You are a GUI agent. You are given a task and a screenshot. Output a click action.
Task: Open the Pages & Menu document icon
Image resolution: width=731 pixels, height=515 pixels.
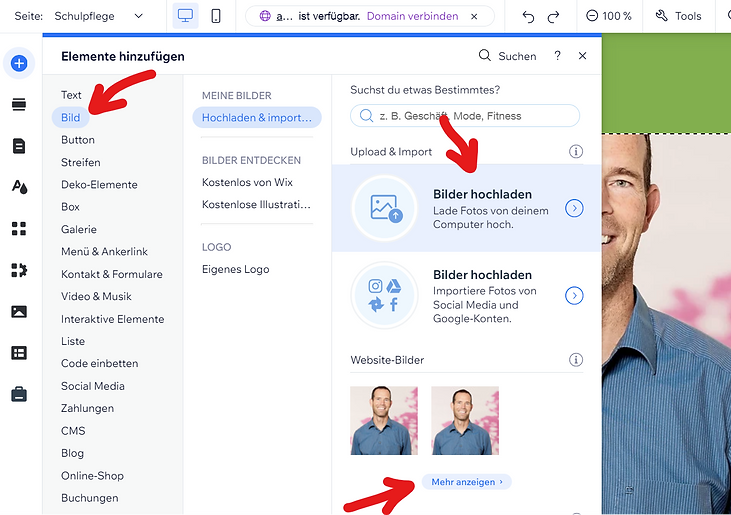[x=19, y=146]
